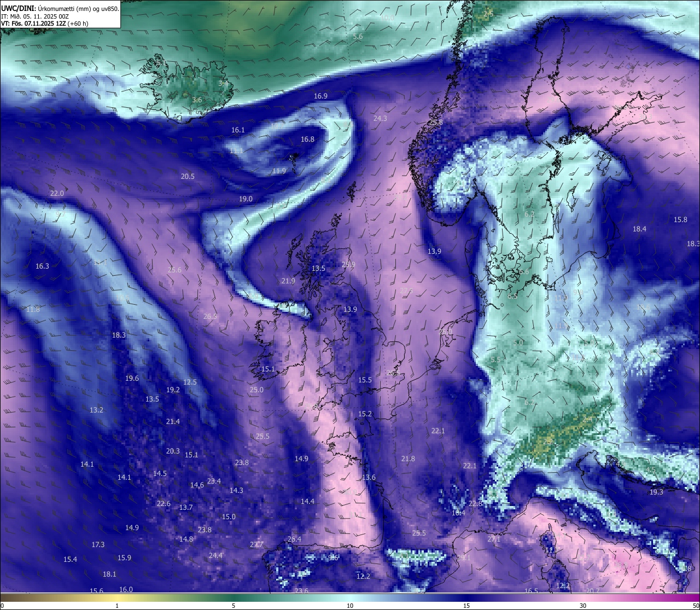Click the '10' label on the color scale
Viewport: 700px width, 610px height.
350,606
